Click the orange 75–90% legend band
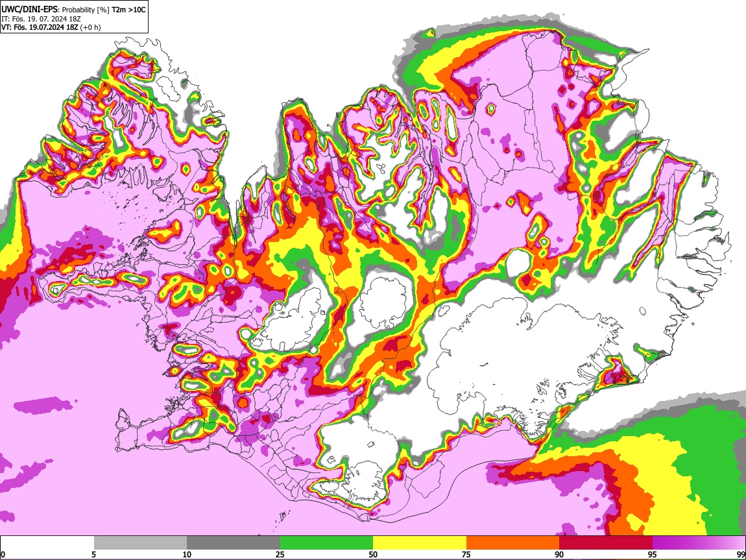 pos(513,542)
